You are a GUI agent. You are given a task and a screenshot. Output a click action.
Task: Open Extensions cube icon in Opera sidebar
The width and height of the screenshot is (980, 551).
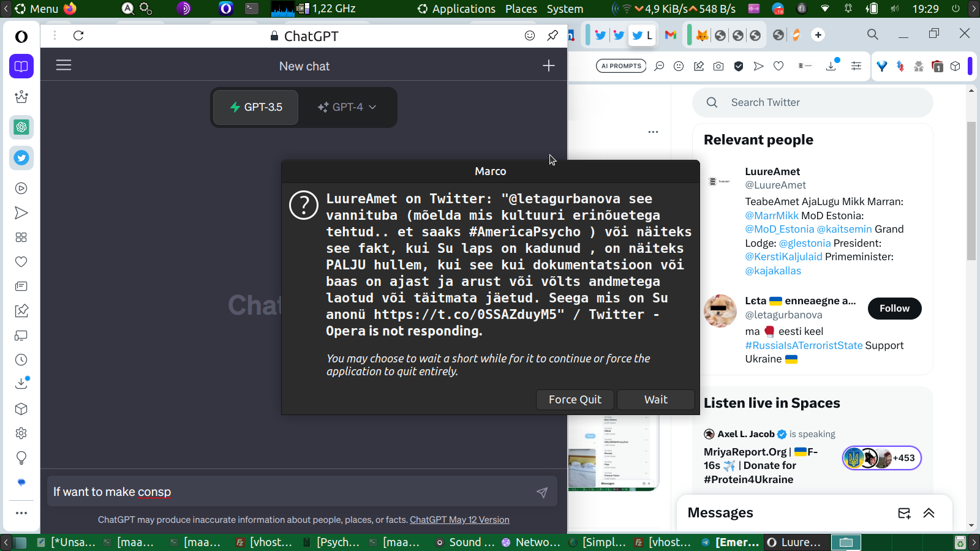21,409
